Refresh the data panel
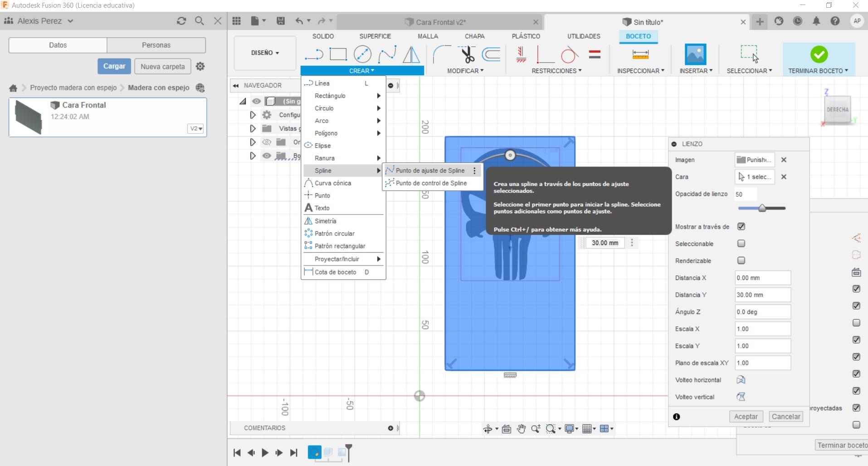Viewport: 868px width, 466px height. (181, 21)
